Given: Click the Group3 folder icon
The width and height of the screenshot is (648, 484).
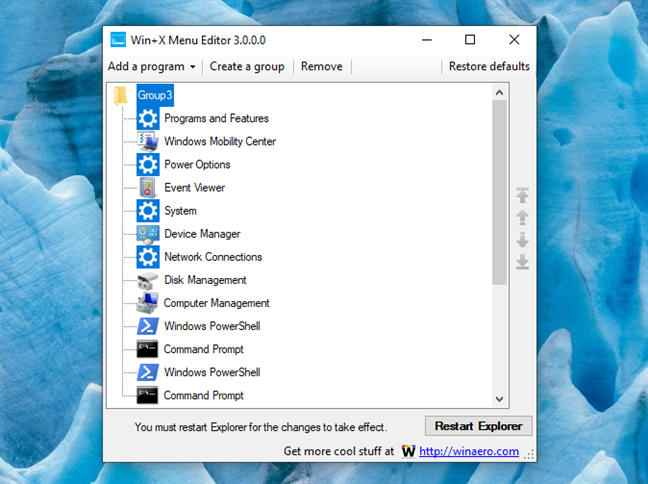Looking at the screenshot, I should click(x=121, y=95).
